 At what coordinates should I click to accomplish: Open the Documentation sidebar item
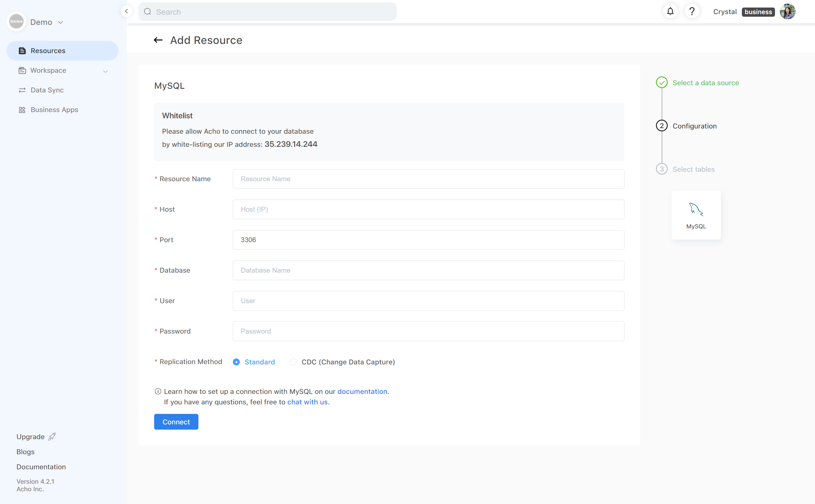tap(41, 467)
